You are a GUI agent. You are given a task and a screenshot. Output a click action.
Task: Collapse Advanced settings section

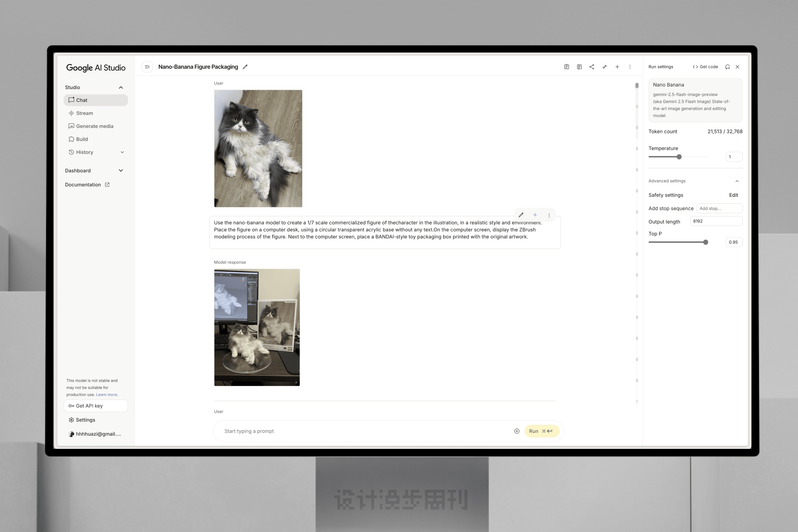[736, 181]
